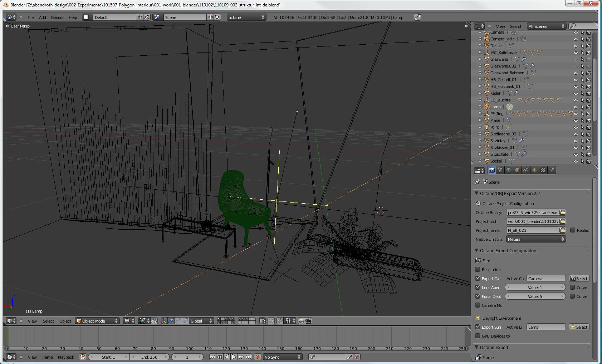Uncheck the Focal Dept checkbox
602x364 pixels.
[x=478, y=296]
